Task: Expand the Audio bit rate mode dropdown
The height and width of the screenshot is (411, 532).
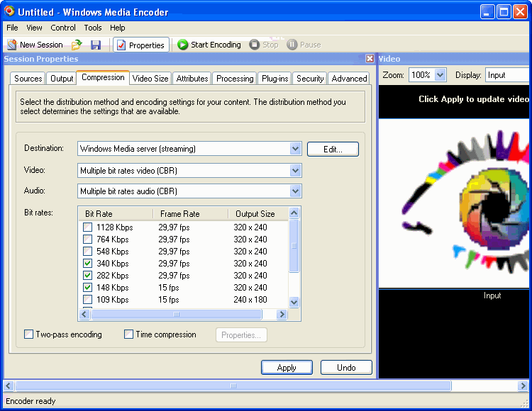Action: click(296, 191)
